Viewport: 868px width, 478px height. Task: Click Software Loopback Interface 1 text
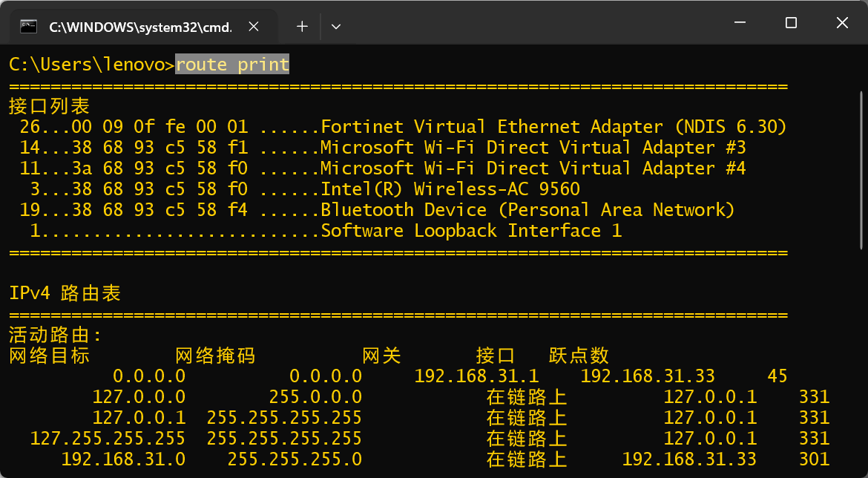coord(470,231)
